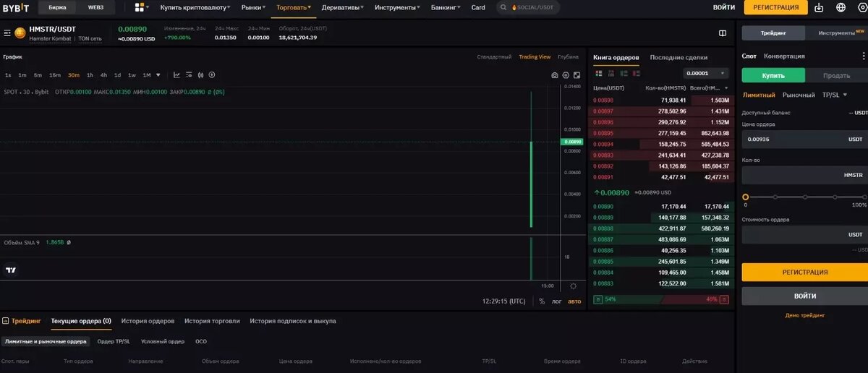
Task: Open Демо трейдинг link
Action: click(x=804, y=315)
